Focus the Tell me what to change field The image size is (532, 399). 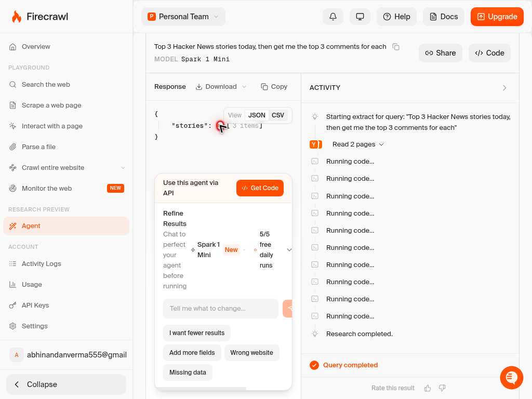coord(220,309)
